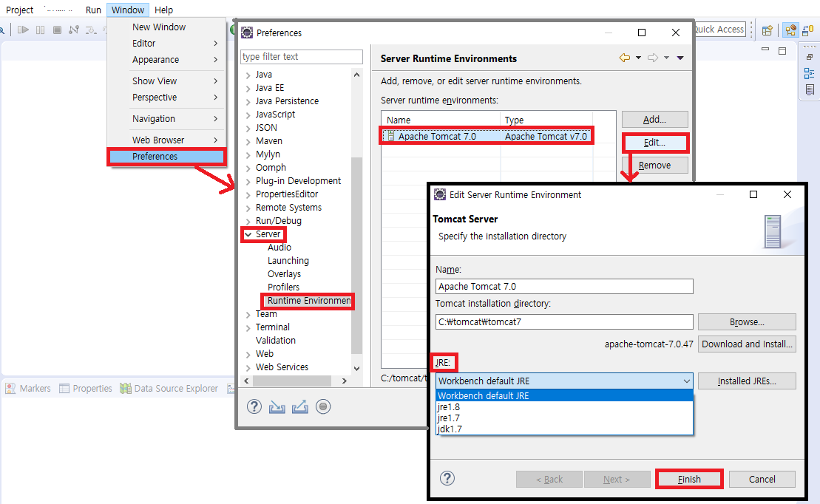Open the Run menu

point(93,10)
